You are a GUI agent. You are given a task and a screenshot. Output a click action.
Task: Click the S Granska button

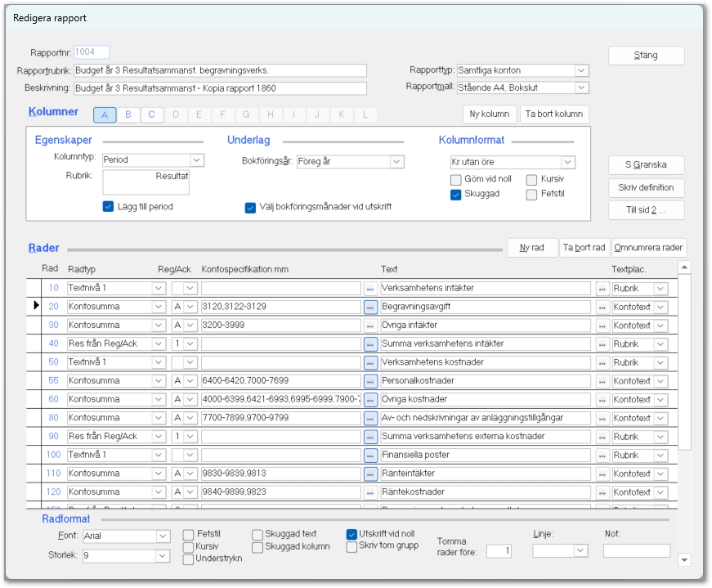[x=646, y=165]
